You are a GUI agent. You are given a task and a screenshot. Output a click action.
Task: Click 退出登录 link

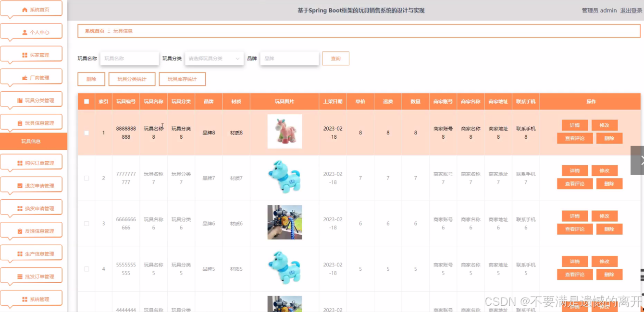[631, 11]
